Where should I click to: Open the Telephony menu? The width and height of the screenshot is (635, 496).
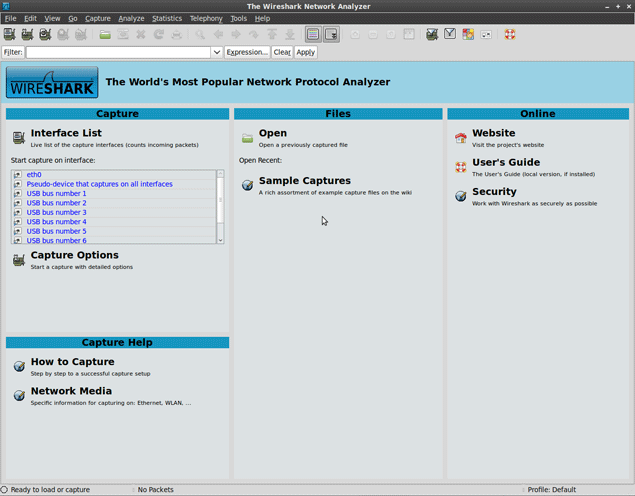[x=206, y=18]
